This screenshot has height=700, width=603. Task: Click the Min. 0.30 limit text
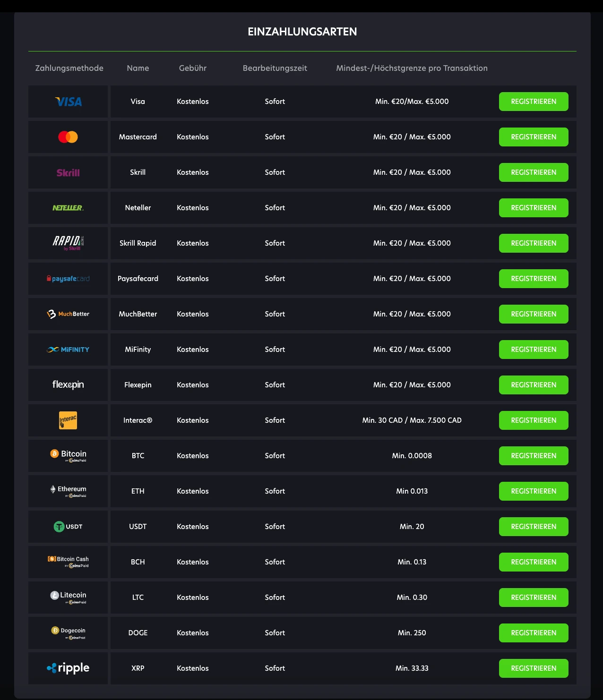(x=412, y=598)
